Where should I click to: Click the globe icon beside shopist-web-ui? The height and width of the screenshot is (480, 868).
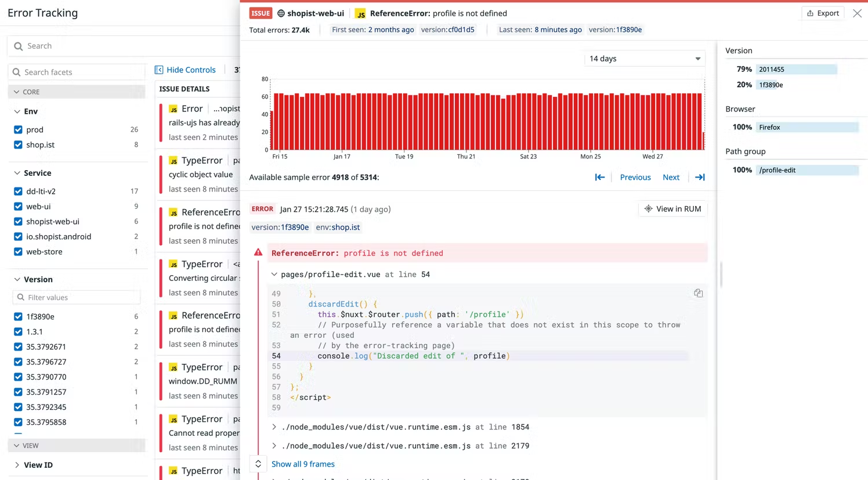click(281, 13)
